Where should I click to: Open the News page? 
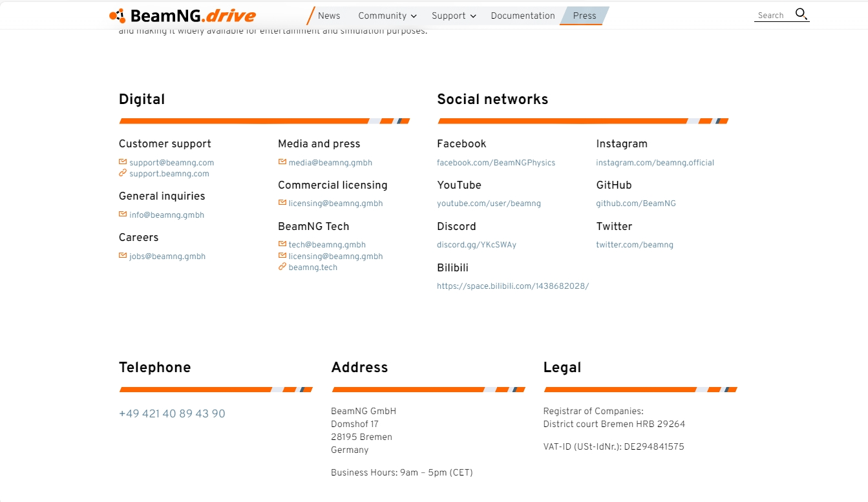pyautogui.click(x=329, y=16)
